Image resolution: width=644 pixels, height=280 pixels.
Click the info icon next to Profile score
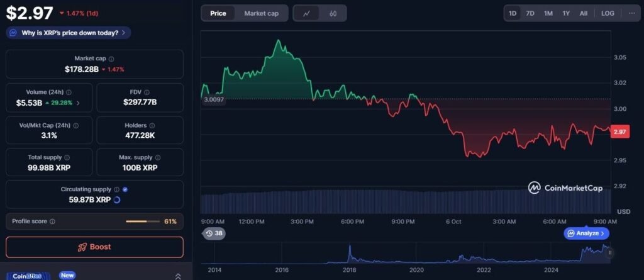pos(52,221)
